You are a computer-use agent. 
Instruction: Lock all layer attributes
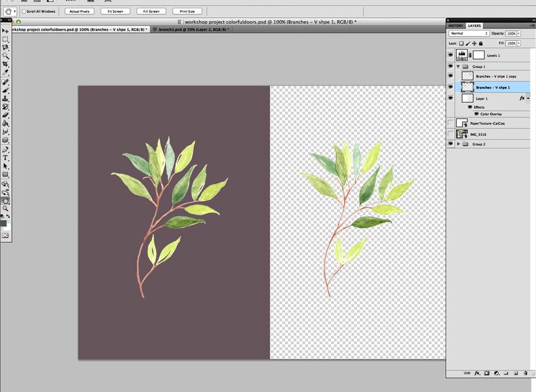click(481, 43)
